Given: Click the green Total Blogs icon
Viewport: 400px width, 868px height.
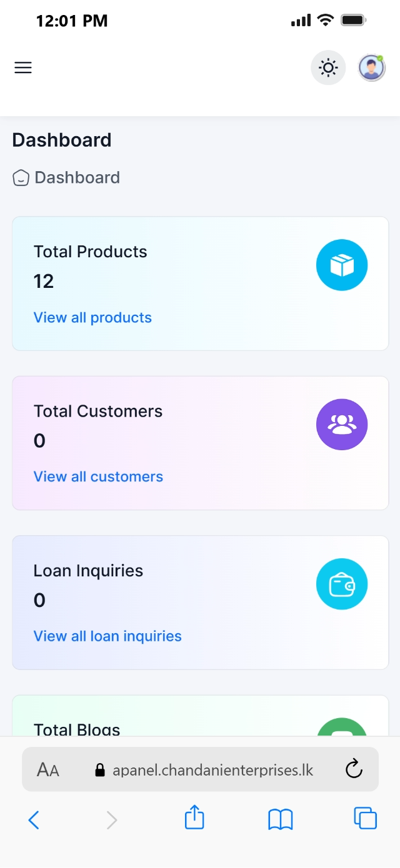Looking at the screenshot, I should (x=342, y=727).
